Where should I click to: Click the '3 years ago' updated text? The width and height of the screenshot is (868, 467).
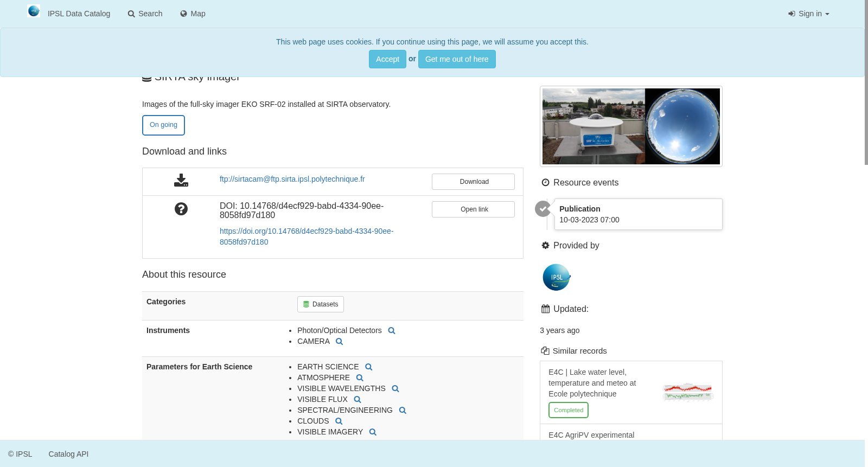tap(559, 330)
